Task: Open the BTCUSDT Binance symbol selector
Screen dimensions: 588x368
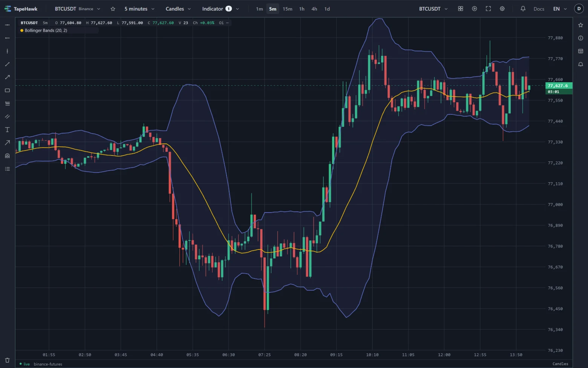Action: (78, 9)
